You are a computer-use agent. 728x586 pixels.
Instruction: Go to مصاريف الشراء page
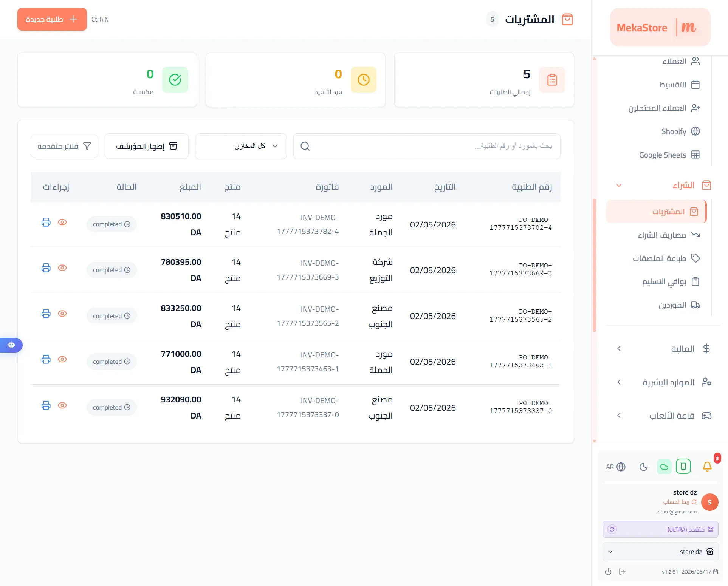(x=669, y=235)
